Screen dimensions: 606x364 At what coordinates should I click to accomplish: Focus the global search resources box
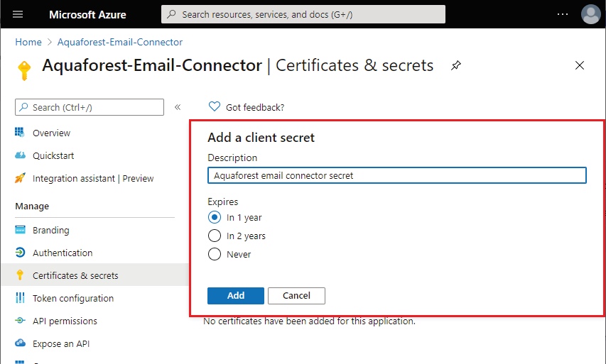303,14
